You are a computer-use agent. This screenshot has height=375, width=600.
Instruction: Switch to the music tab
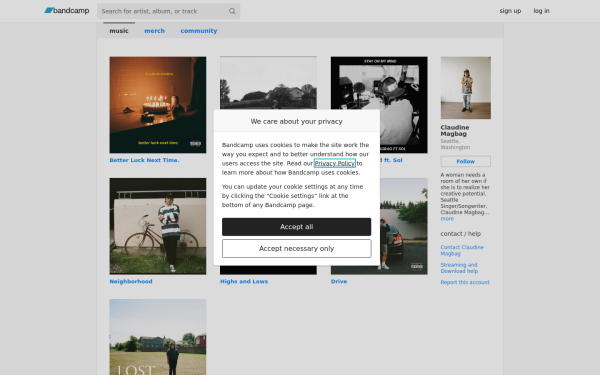[119, 31]
